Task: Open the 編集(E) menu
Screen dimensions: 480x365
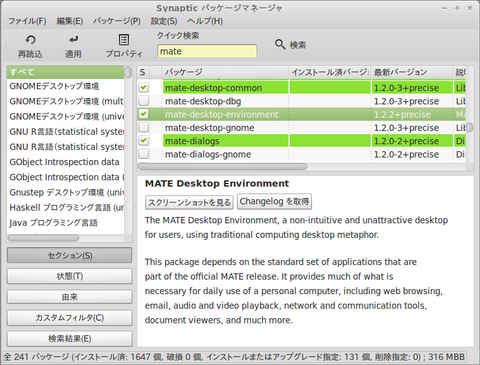Action: click(69, 21)
